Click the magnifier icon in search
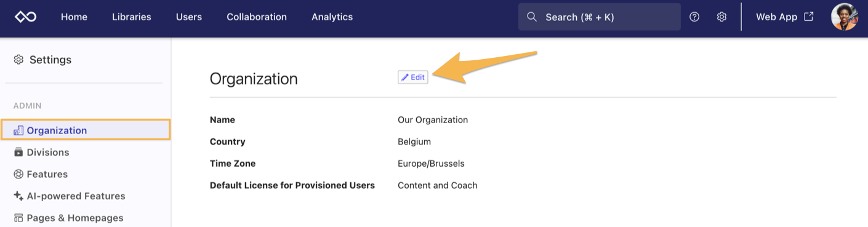The width and height of the screenshot is (868, 227). (x=532, y=17)
